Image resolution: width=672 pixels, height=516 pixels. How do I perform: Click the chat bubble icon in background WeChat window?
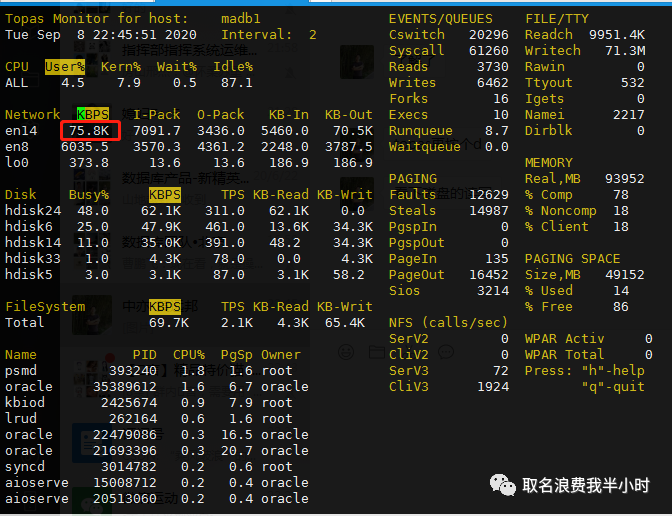(446, 352)
